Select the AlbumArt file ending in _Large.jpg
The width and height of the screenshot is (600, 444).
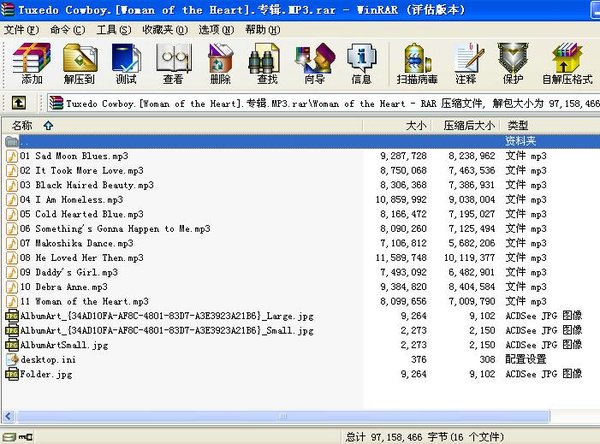point(167,316)
